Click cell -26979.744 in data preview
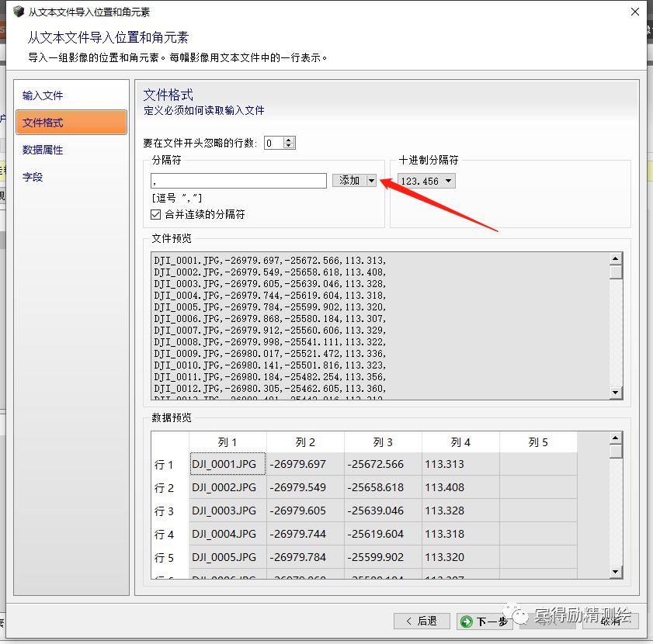The image size is (653, 644). click(305, 534)
